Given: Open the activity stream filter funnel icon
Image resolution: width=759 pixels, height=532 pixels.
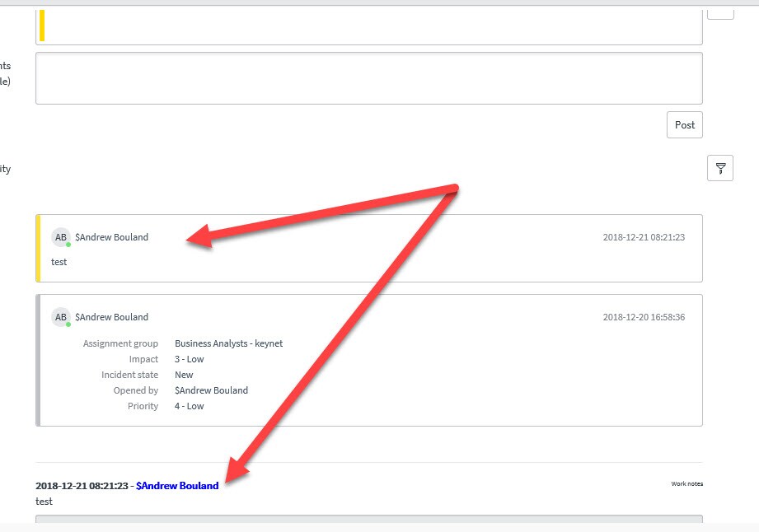Looking at the screenshot, I should tap(720, 168).
